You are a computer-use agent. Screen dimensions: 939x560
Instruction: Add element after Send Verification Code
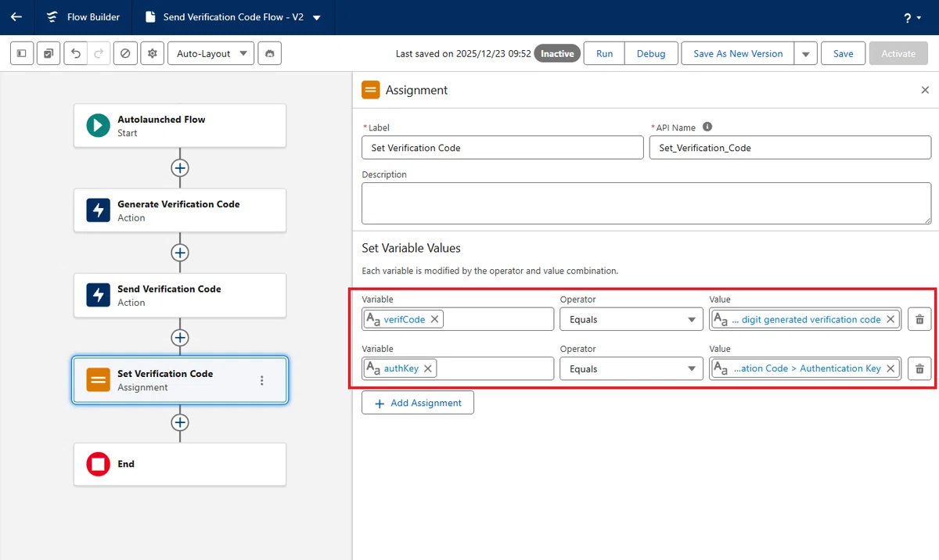click(x=180, y=338)
